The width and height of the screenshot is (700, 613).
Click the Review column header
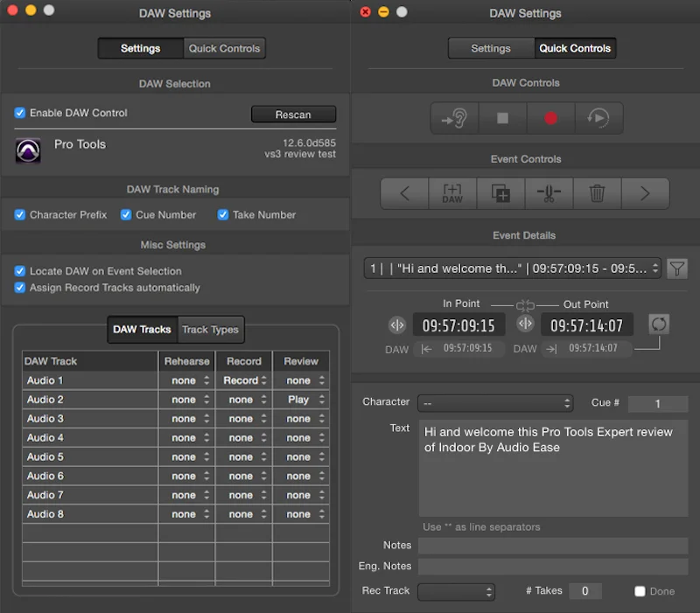[x=301, y=361]
